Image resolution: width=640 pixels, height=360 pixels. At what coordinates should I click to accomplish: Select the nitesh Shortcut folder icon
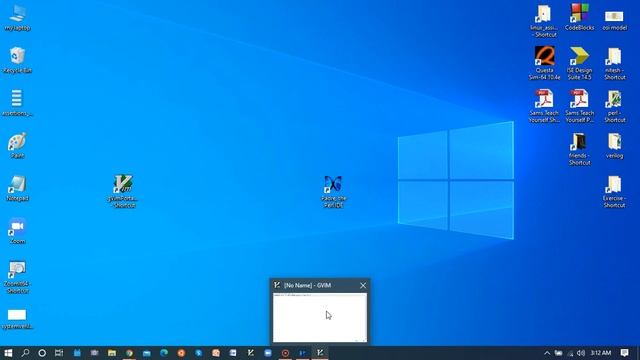pyautogui.click(x=614, y=64)
